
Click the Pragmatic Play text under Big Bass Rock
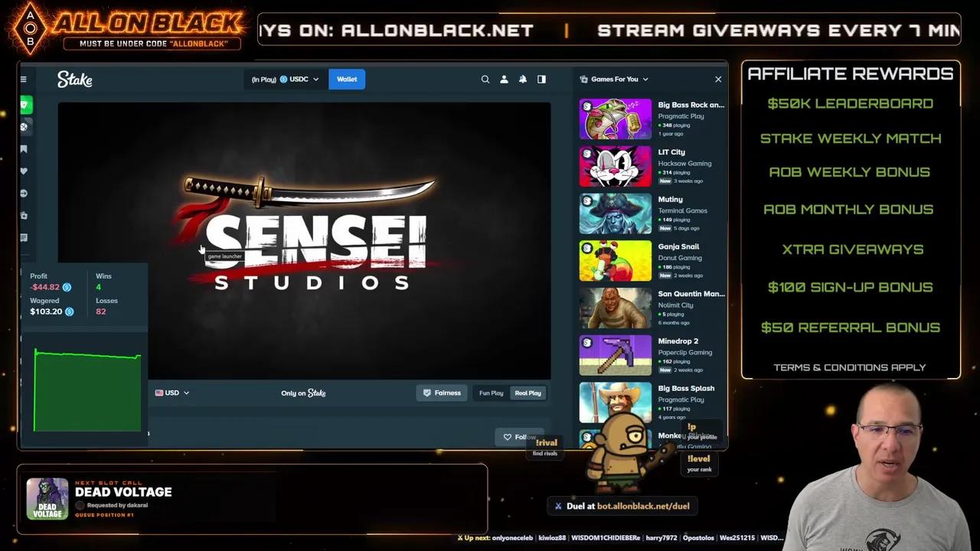click(x=681, y=116)
